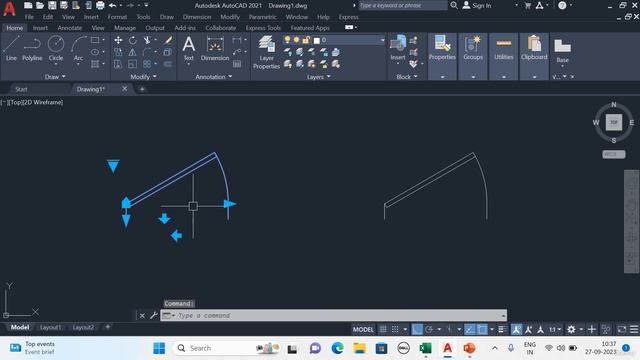
Task: Click the Plot printer icon
Action: [x=100, y=5]
